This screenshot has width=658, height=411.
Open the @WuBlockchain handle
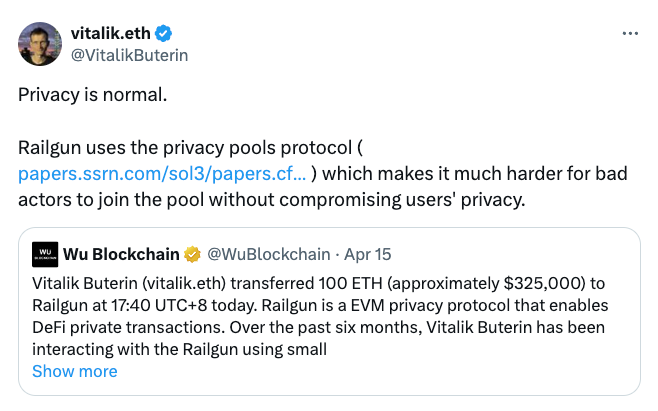point(269,254)
